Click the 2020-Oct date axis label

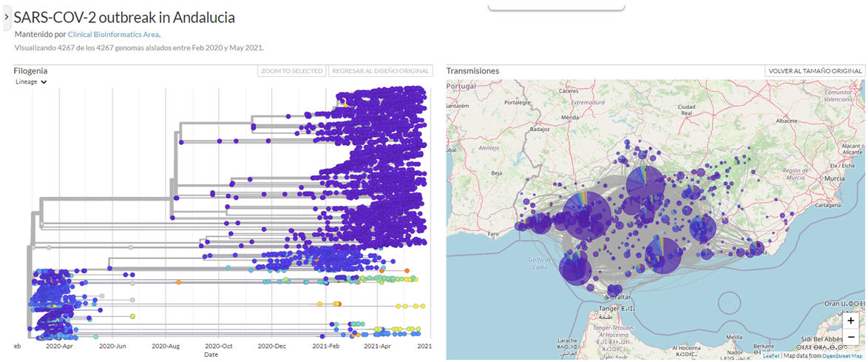pos(219,346)
